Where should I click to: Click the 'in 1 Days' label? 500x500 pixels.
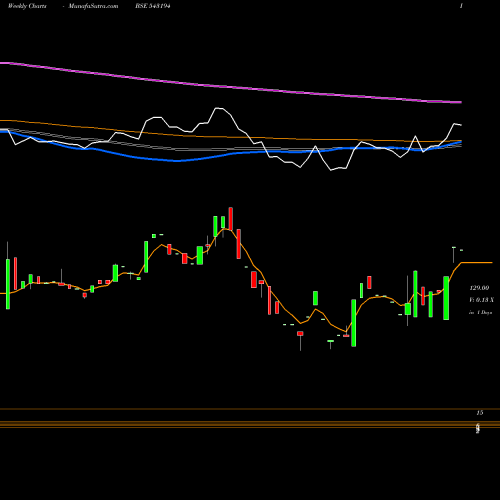[x=480, y=313]
